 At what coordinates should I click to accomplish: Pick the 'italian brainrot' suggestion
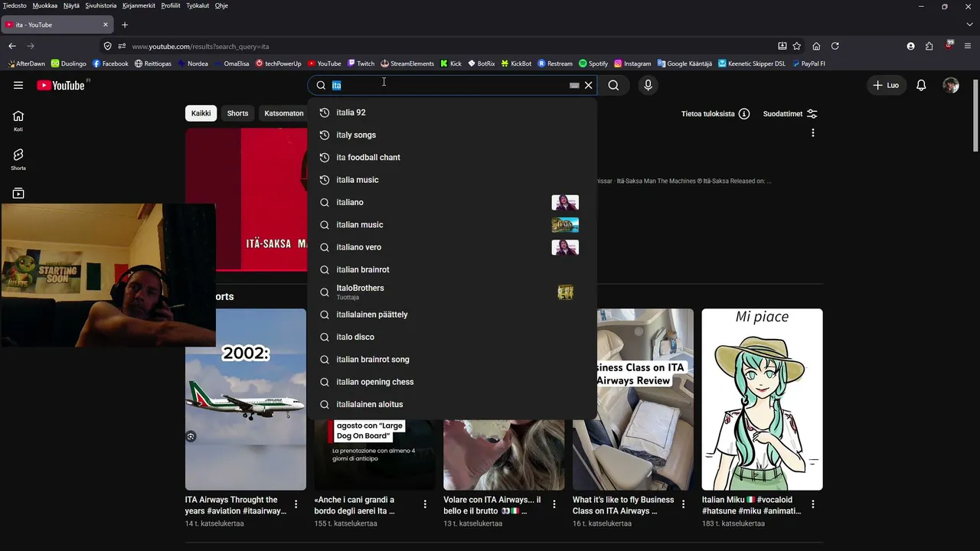coord(452,269)
